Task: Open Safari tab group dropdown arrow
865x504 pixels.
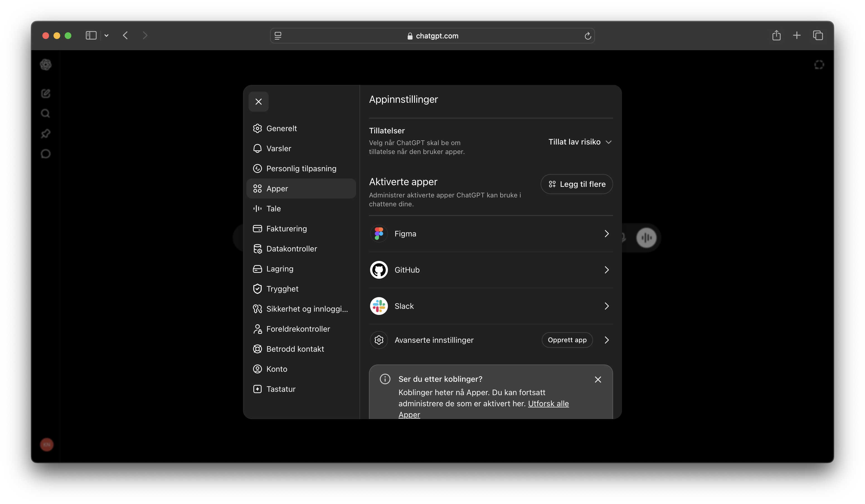Action: pos(106,35)
